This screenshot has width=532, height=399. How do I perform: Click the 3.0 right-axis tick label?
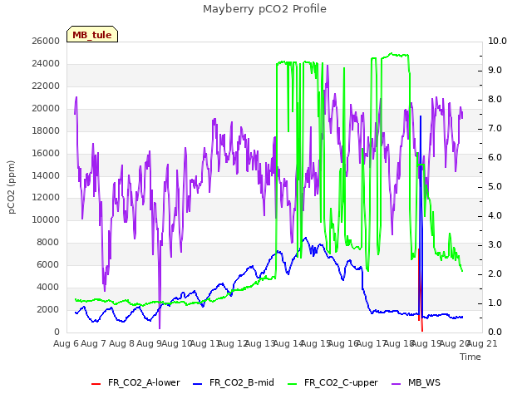[495, 245]
